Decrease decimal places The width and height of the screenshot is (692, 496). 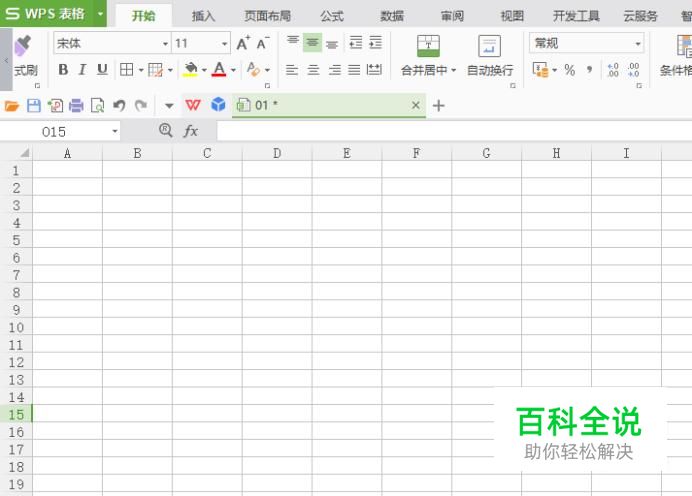pyautogui.click(x=633, y=70)
